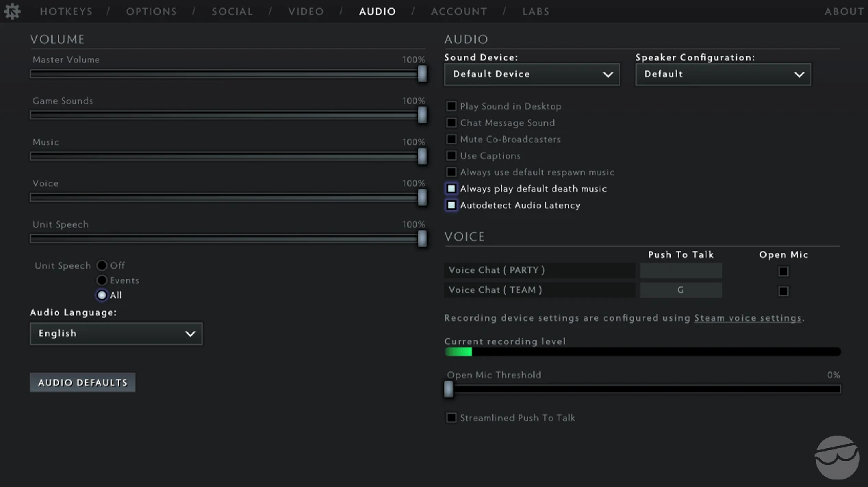Open the Account tab
Viewport: 868px width, 487px height.
coord(459,12)
